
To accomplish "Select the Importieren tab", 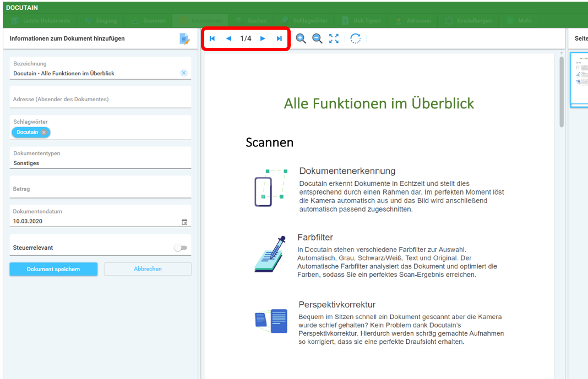I will tap(200, 20).
